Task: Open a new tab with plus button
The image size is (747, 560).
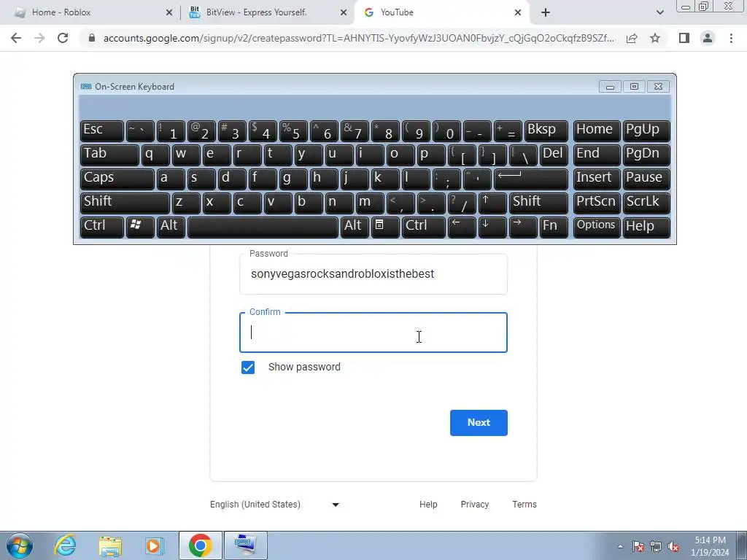Action: tap(546, 12)
